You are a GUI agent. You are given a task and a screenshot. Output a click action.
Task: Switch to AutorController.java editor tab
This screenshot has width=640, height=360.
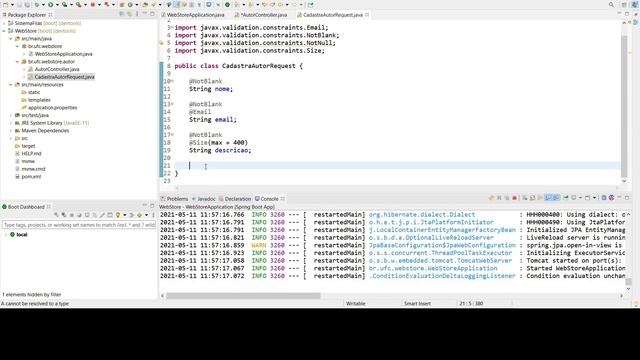[x=261, y=15]
